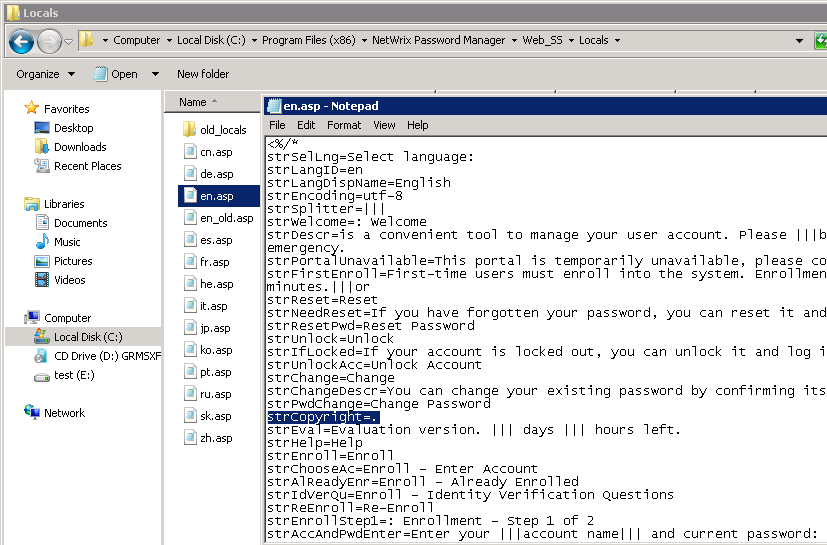Select the old_locals folder icon
The width and height of the screenshot is (827, 545).
tap(190, 130)
